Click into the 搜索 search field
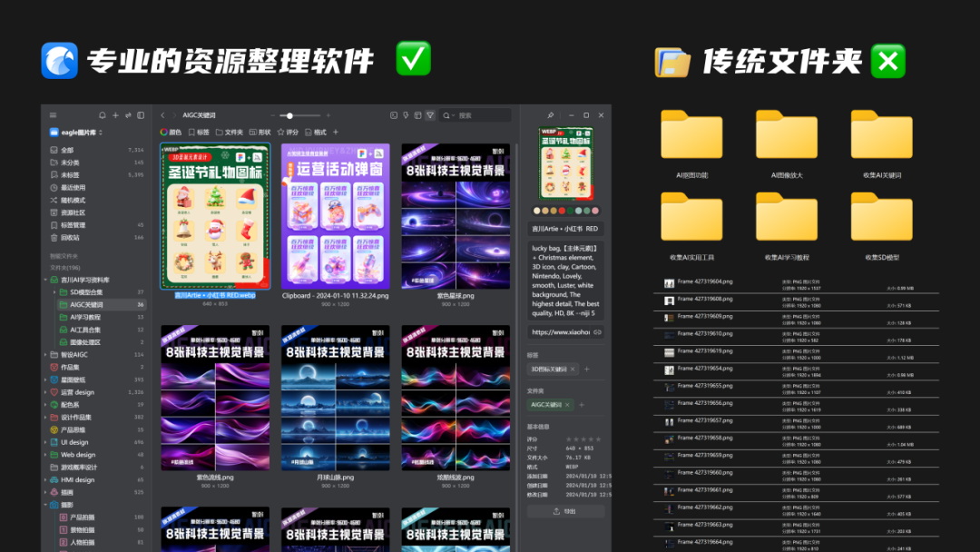 click(x=476, y=115)
